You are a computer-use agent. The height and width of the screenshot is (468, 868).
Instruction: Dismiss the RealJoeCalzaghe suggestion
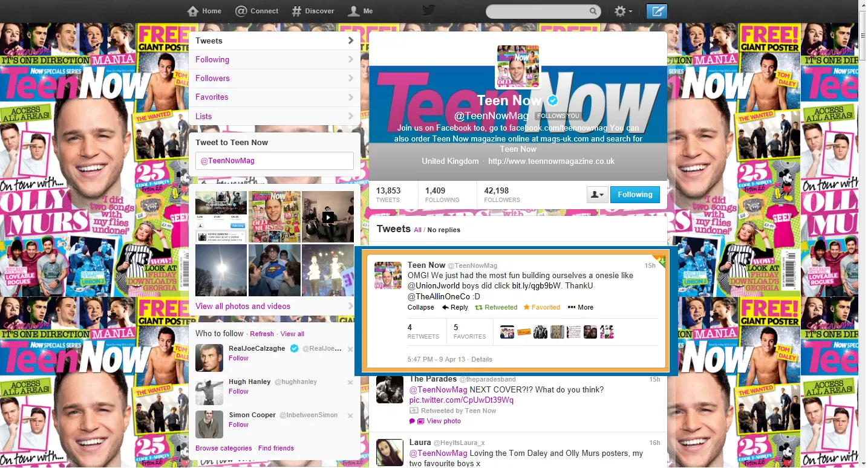click(x=350, y=349)
